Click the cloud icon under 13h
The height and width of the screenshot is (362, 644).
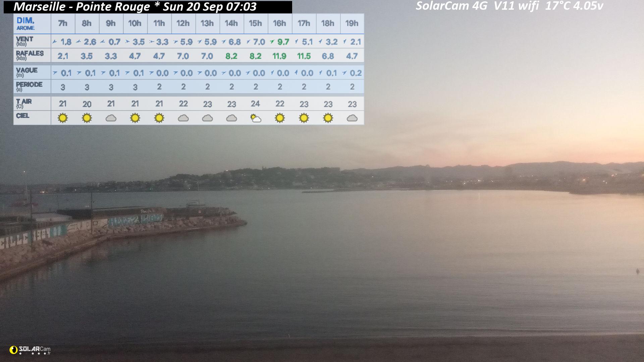pos(208,118)
